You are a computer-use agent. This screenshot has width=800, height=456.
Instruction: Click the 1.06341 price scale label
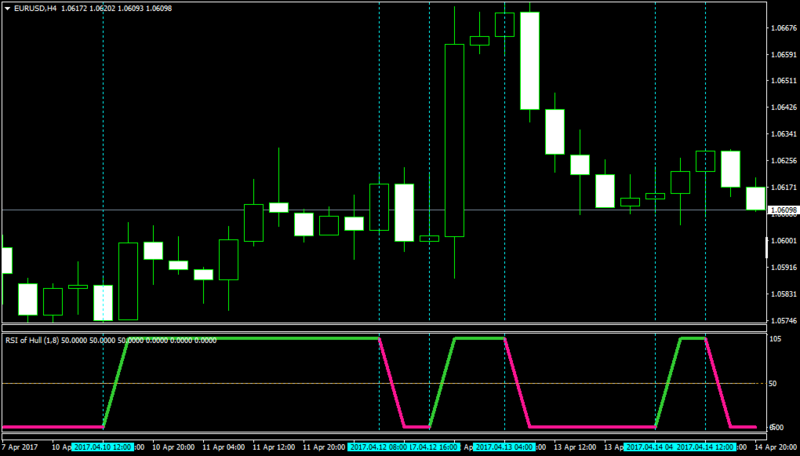click(x=785, y=134)
